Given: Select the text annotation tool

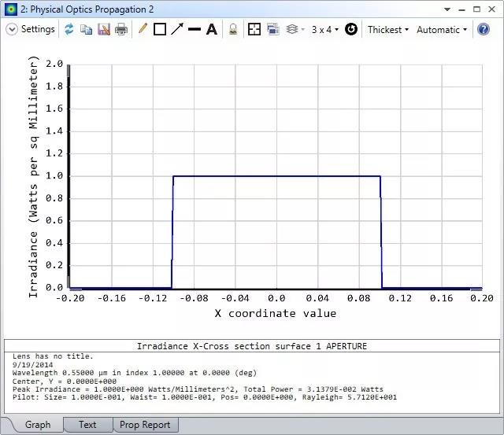Looking at the screenshot, I should click(212, 29).
